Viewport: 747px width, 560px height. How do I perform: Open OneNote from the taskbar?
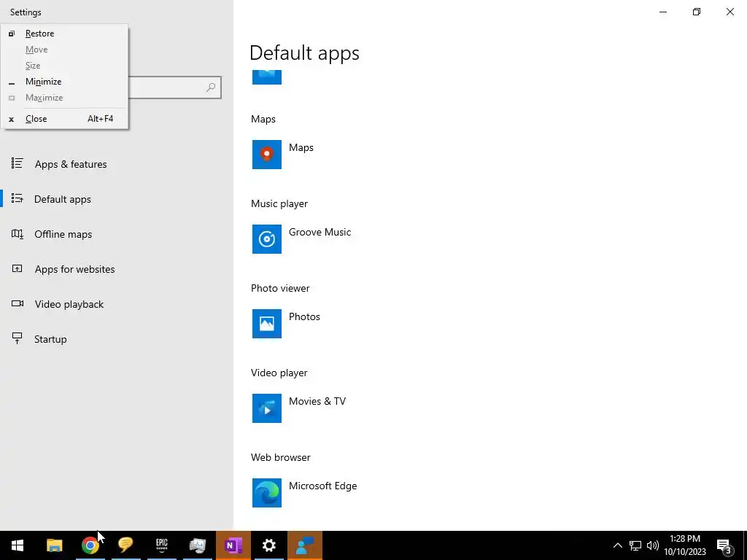233,545
